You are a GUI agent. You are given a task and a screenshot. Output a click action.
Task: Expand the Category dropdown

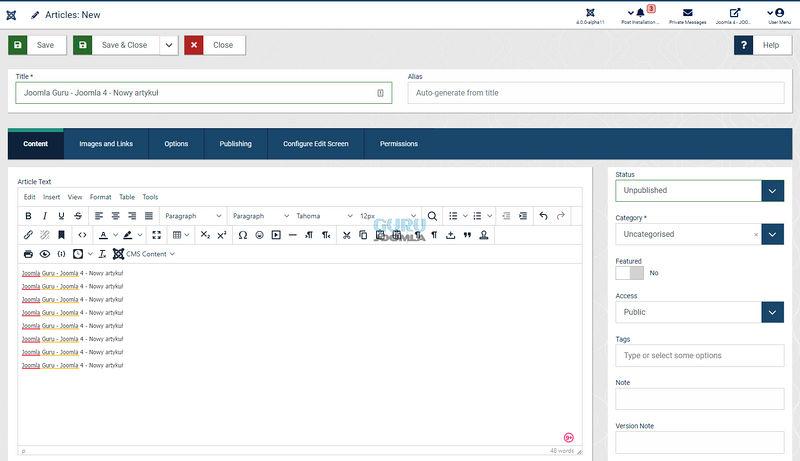click(x=772, y=234)
